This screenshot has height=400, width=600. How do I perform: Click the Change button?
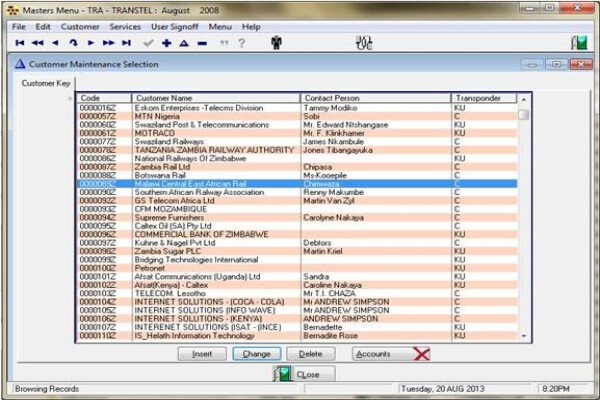click(256, 354)
